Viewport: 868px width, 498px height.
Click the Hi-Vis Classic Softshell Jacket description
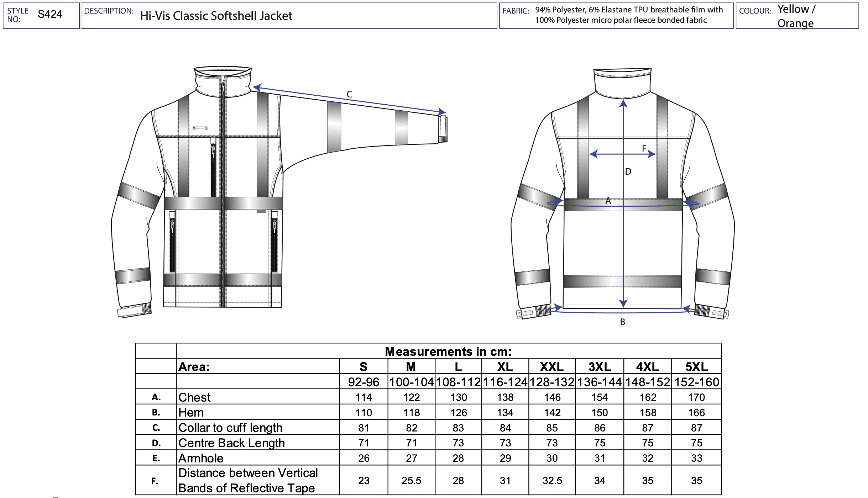click(x=216, y=16)
